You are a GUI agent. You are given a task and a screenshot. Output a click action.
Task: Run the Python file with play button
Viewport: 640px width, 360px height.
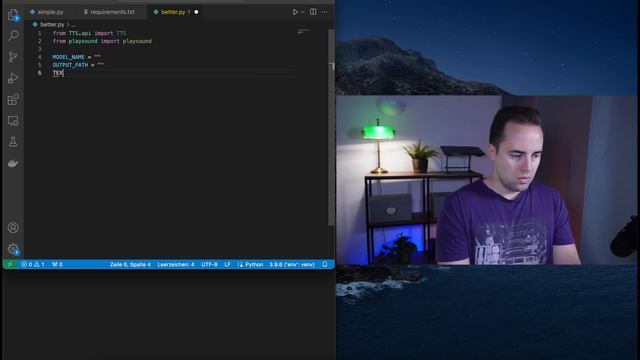coord(295,12)
